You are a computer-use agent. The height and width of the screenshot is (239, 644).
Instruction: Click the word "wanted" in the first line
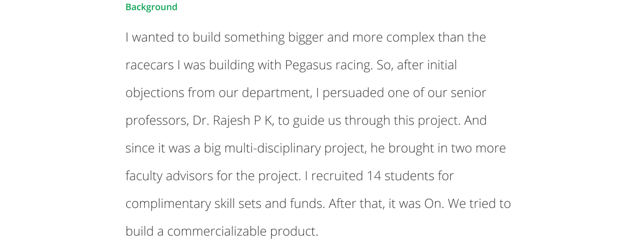[x=153, y=37]
